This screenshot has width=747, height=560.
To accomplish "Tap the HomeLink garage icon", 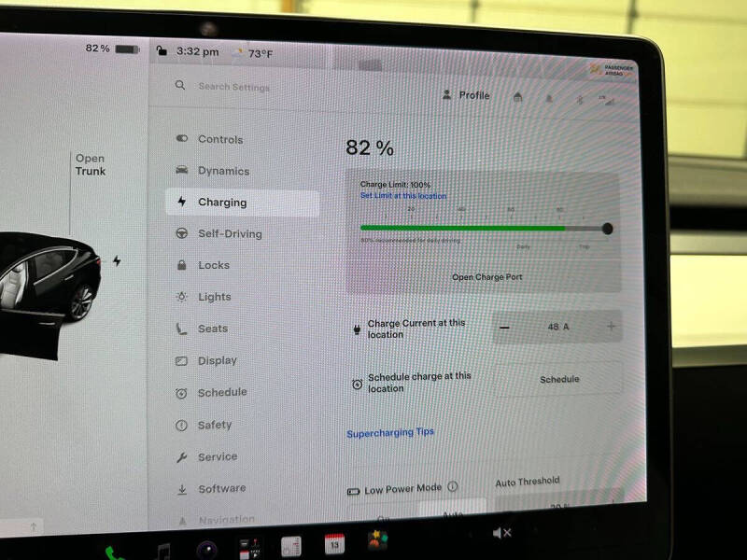I will pyautogui.click(x=518, y=97).
